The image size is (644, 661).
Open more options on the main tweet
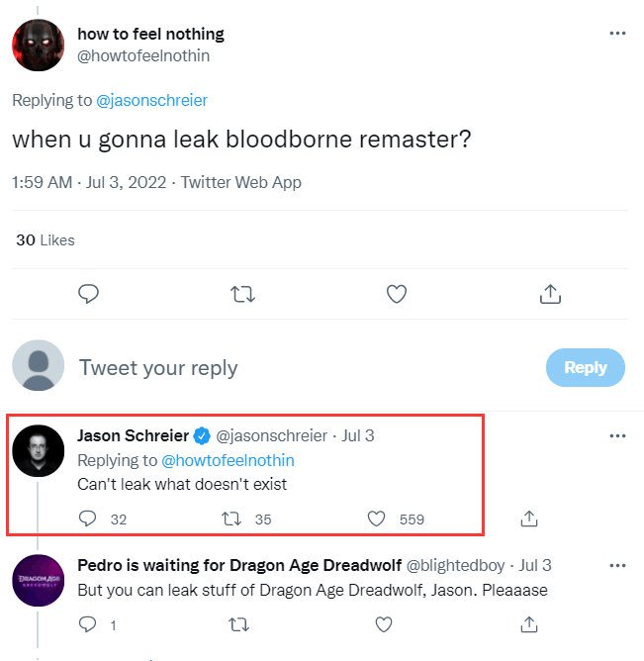617,34
